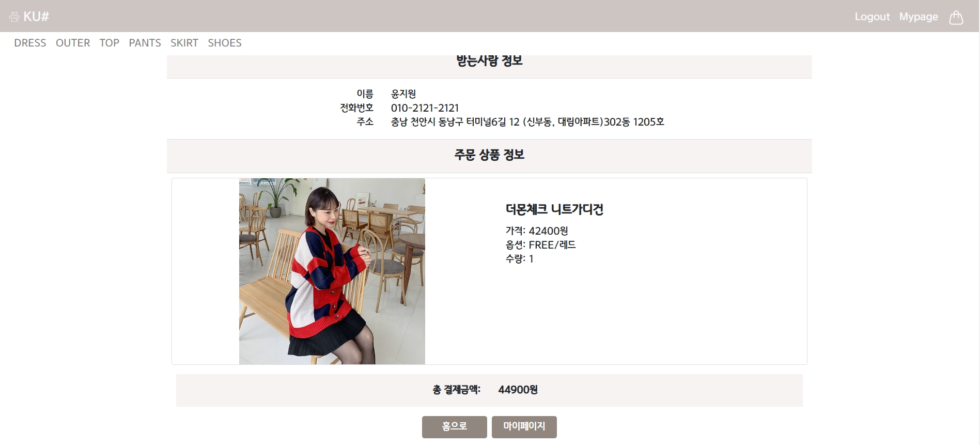Click the paw logo icon beside KU#

14,17
